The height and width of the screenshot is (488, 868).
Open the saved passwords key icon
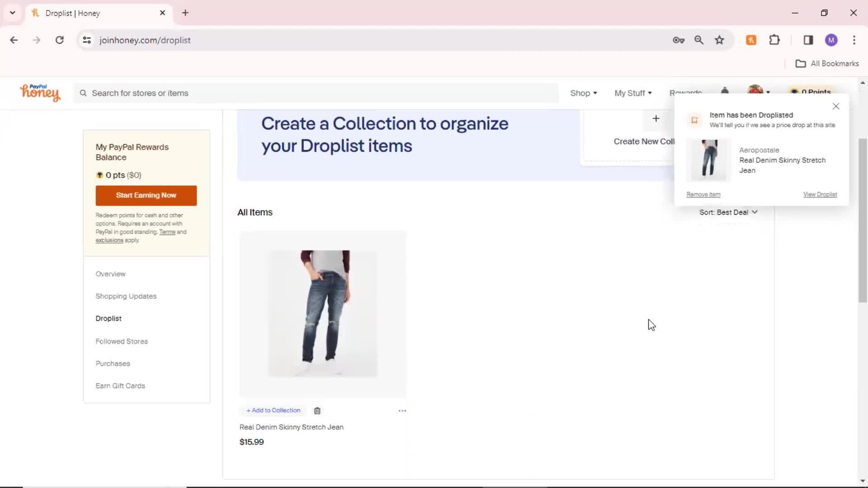point(678,40)
